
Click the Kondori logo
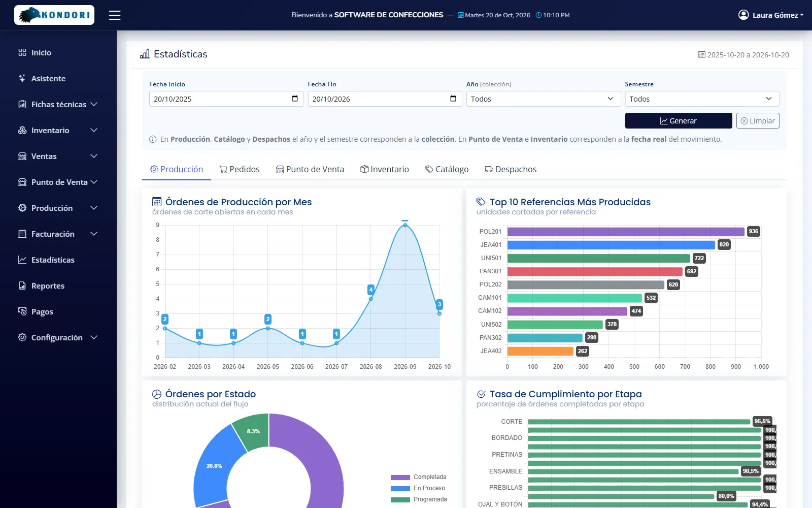click(x=54, y=15)
